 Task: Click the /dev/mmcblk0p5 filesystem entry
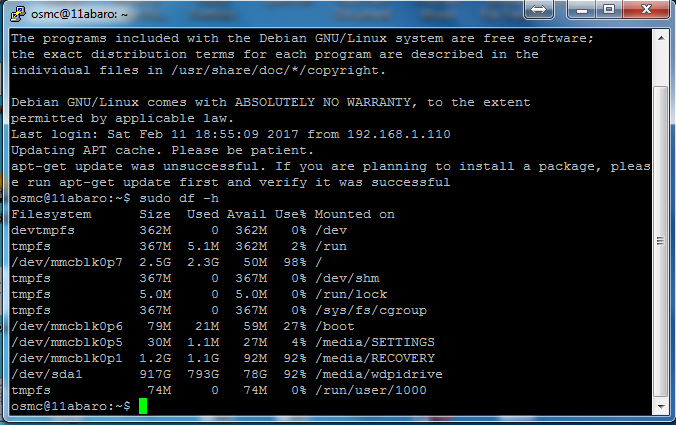pos(67,342)
